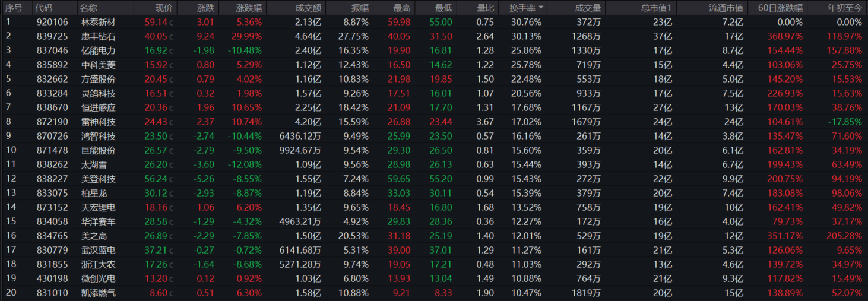Screen dimensions: 868x301
Task: Select stock code 831010
Action: click(52, 293)
